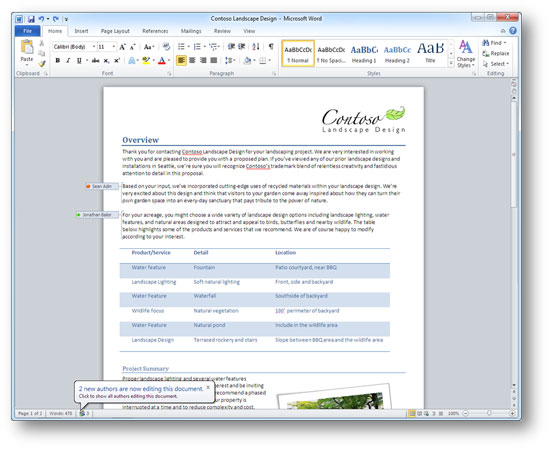Show paragraph marks with the pilcrow icon

point(271,46)
